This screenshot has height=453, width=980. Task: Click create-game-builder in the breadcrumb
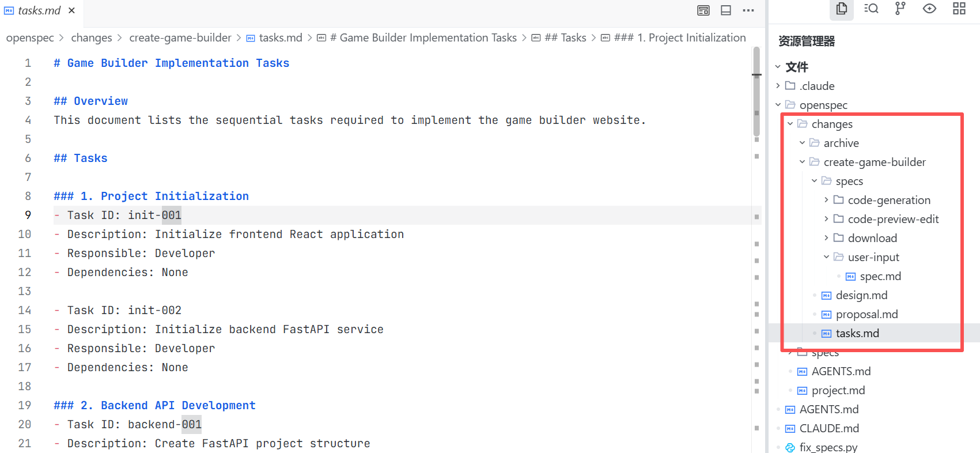pyautogui.click(x=180, y=38)
